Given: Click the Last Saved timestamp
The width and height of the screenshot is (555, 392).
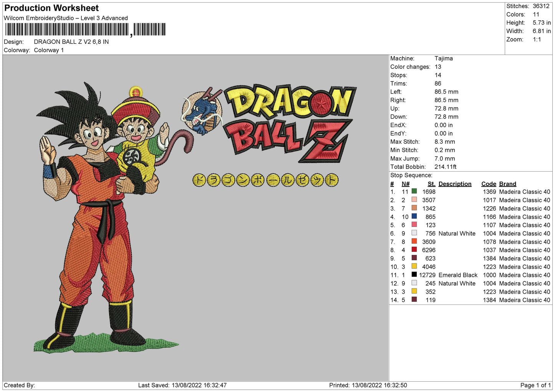Looking at the screenshot, I should point(182,385).
